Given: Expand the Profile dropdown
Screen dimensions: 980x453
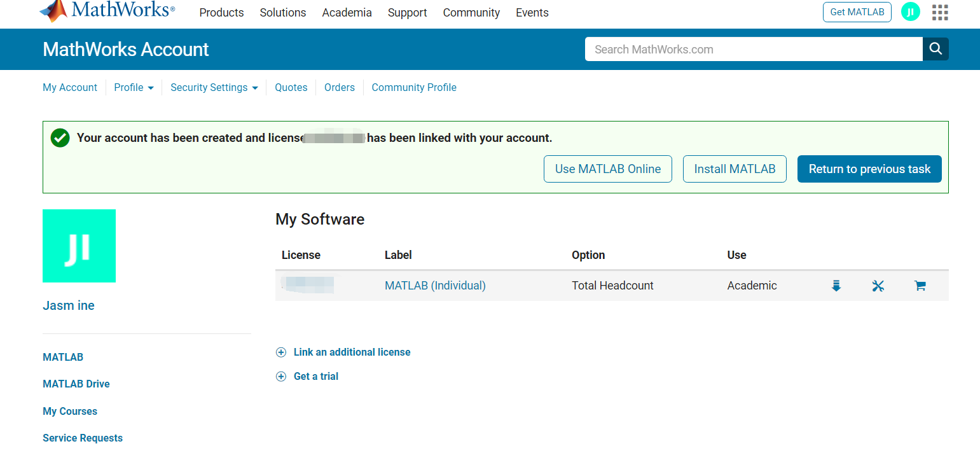Looking at the screenshot, I should point(134,88).
